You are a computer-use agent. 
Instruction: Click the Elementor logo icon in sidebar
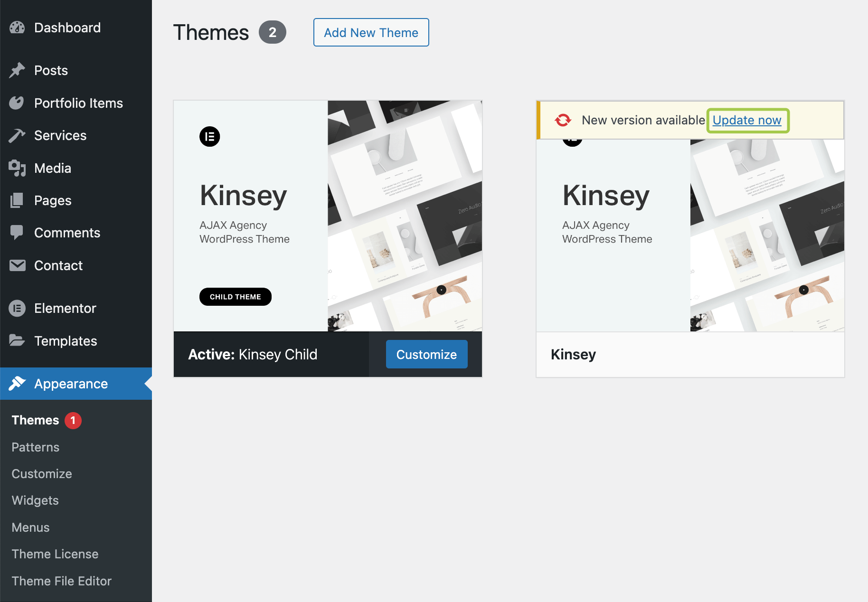17,308
